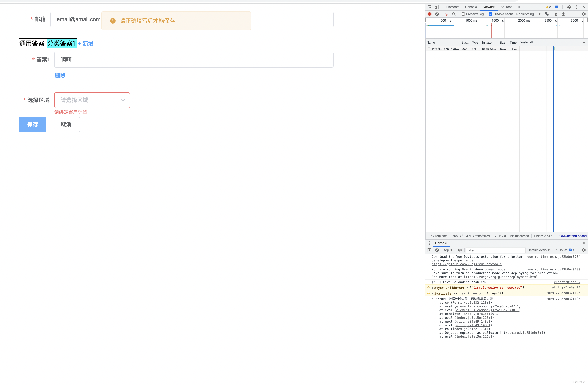Switch to the 通用答案 tab
This screenshot has height=385, width=588.
[x=32, y=43]
